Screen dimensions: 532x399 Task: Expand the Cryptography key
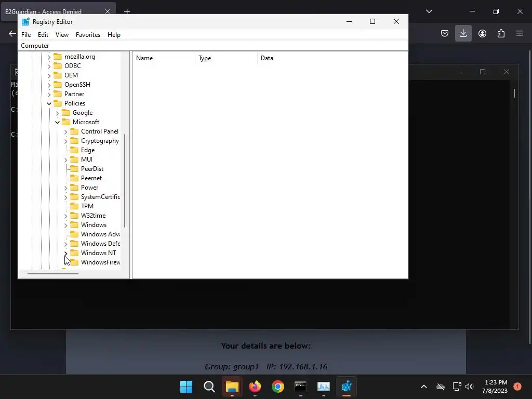[66, 141]
